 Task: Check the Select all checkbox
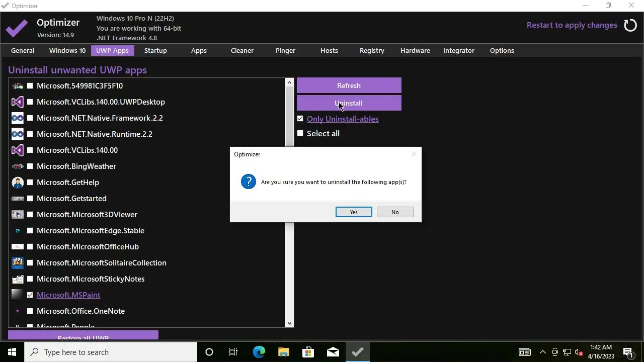(x=300, y=133)
